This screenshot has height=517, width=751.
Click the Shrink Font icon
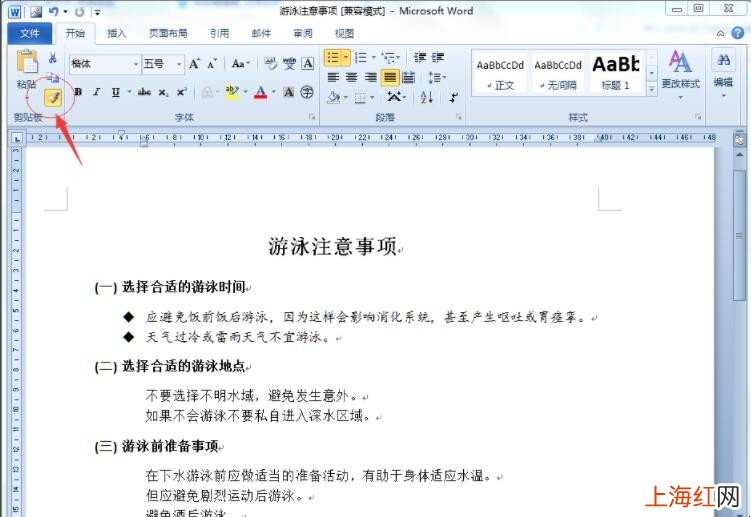point(212,64)
